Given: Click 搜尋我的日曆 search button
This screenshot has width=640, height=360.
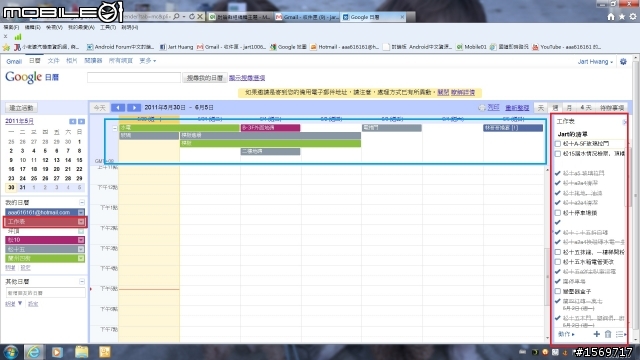Looking at the screenshot, I should coord(204,78).
